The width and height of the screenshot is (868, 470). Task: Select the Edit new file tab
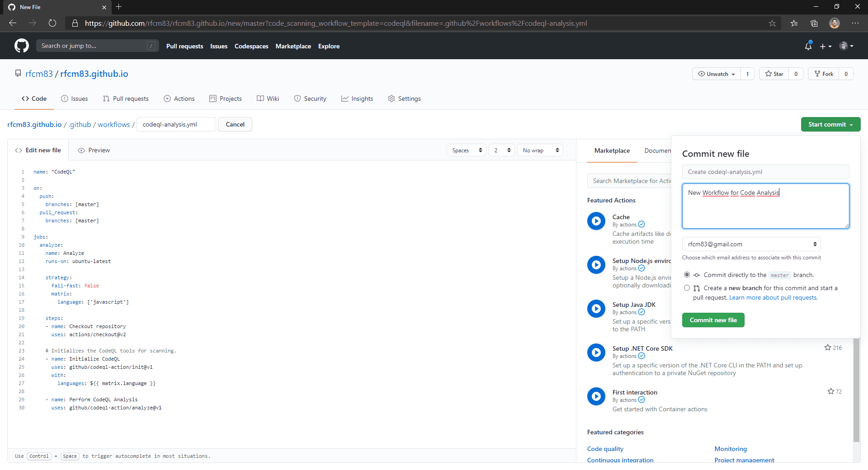click(x=38, y=150)
